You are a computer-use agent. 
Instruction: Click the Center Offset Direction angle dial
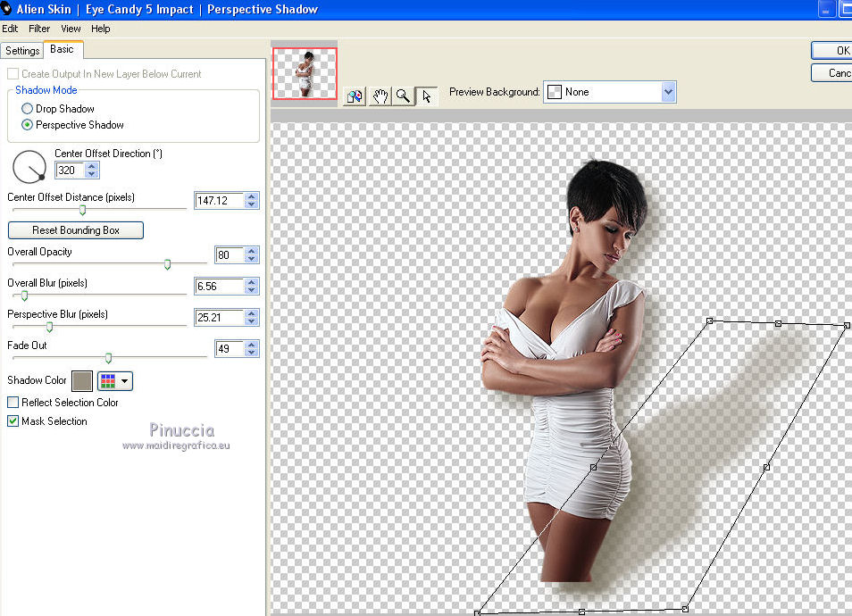point(29,165)
